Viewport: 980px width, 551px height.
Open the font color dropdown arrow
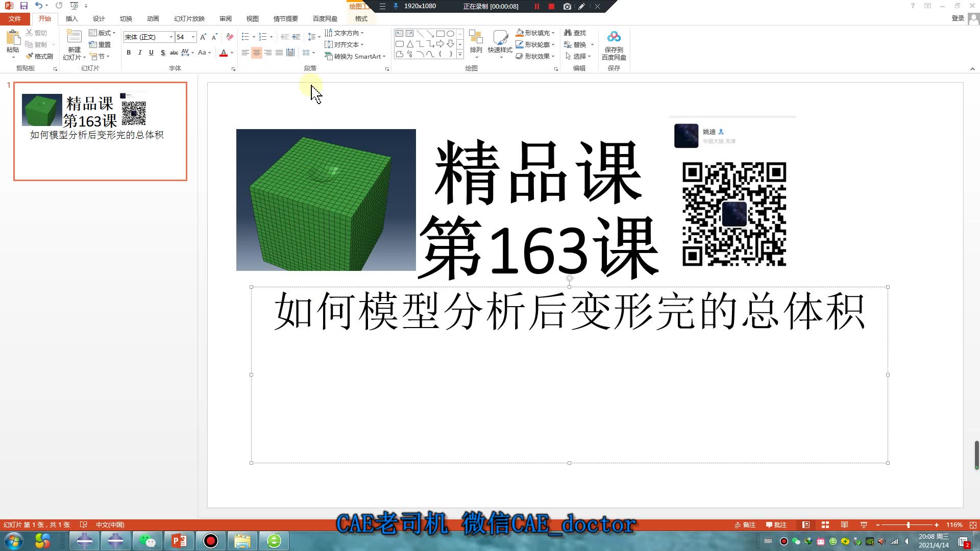[231, 53]
